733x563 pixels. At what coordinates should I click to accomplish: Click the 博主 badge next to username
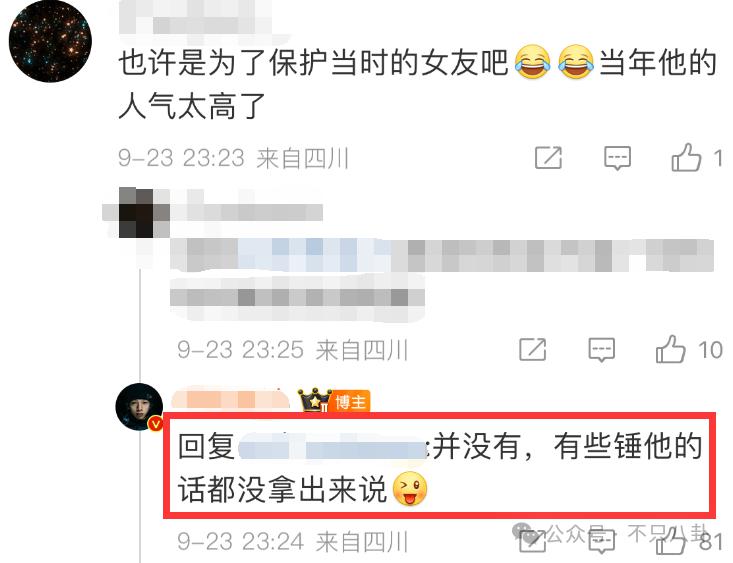pos(351,402)
